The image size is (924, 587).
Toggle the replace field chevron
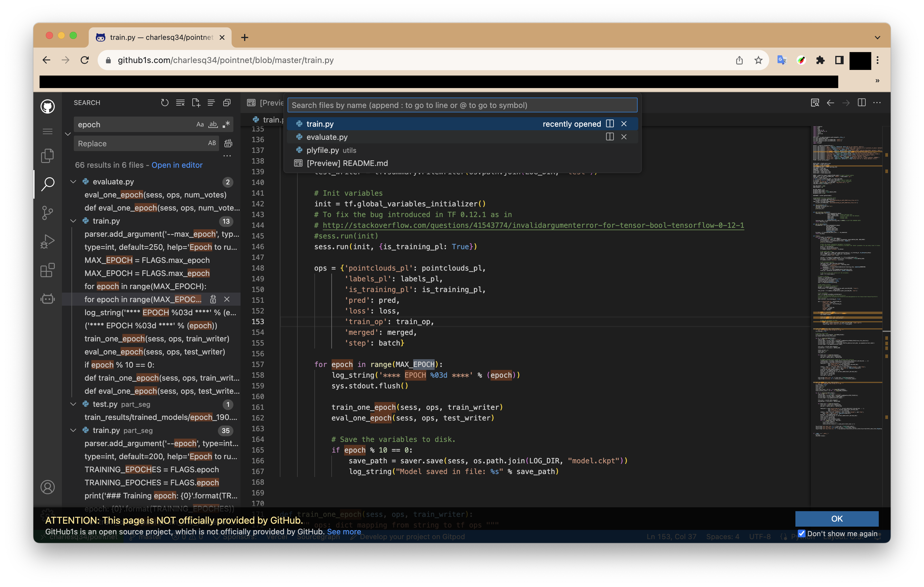68,134
